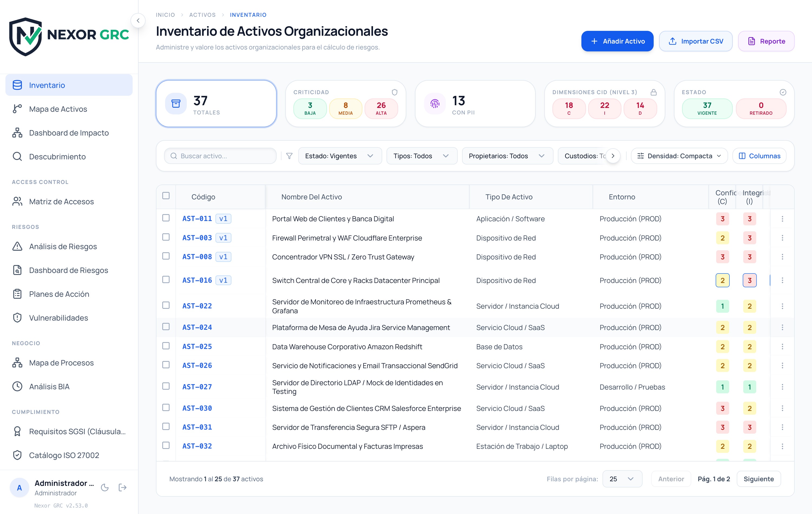Click version badge v1 of AST-011
This screenshot has height=514, width=812.
(223, 219)
